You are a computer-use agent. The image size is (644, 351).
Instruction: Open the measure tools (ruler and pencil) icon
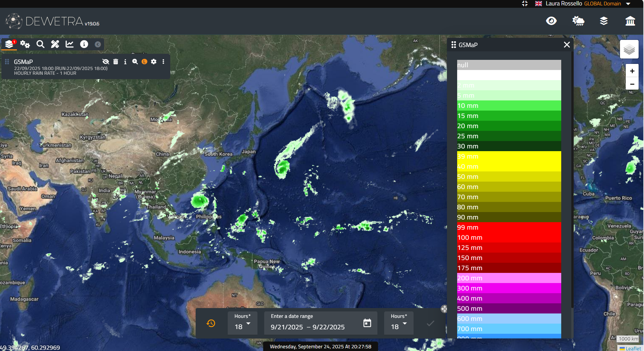point(55,44)
